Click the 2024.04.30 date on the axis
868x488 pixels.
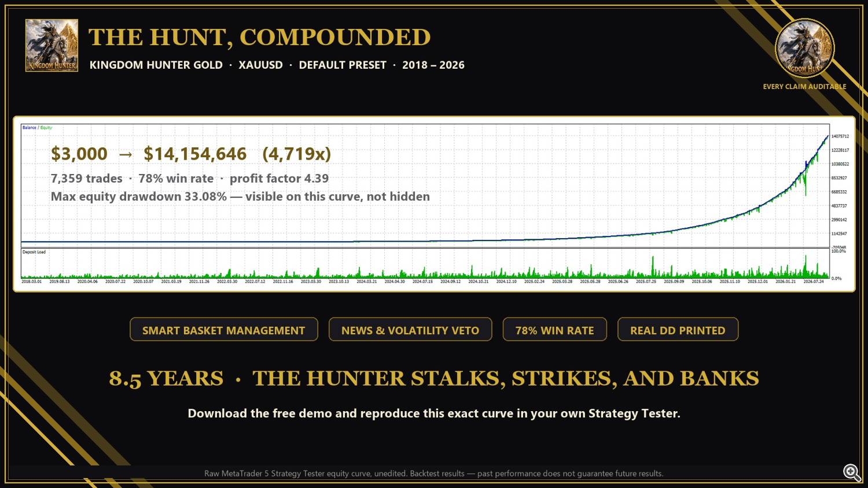point(395,282)
